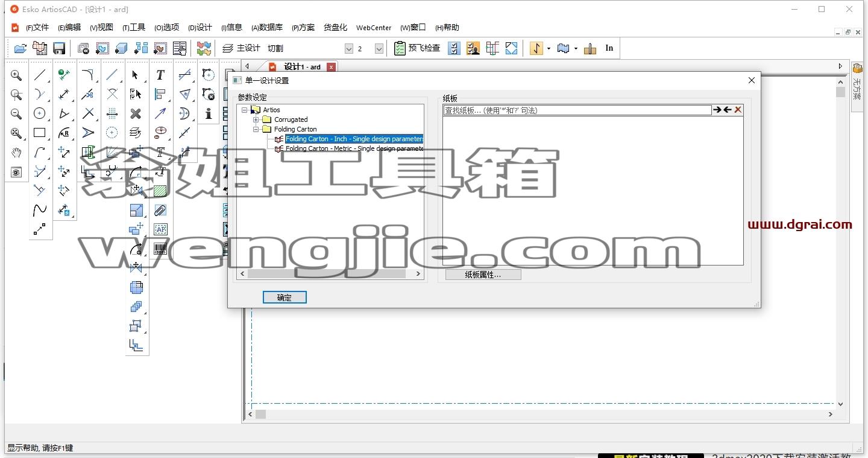Click the search forward arrow
Screen dimensions: 868x458
(717, 110)
